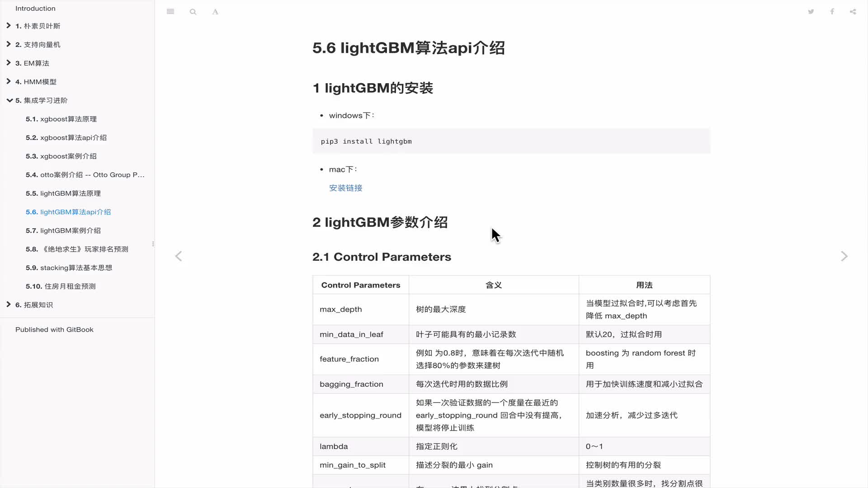Viewport: 868px width, 488px height.
Task: Open 5.10 住房月租金预测 section
Action: click(61, 286)
